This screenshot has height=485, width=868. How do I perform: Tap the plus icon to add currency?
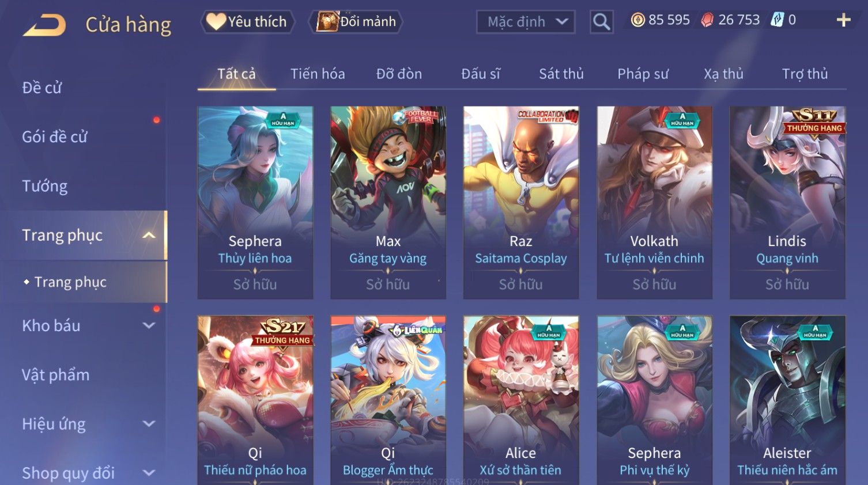(x=843, y=20)
